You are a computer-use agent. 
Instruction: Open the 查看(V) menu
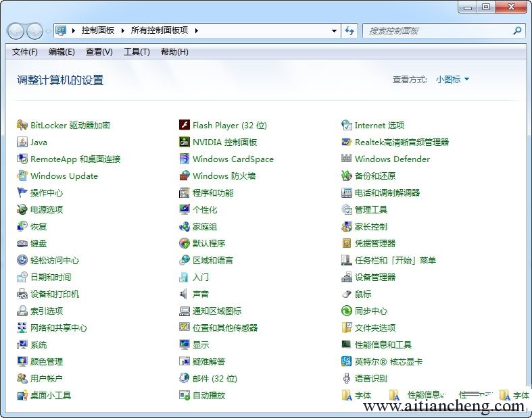click(99, 52)
